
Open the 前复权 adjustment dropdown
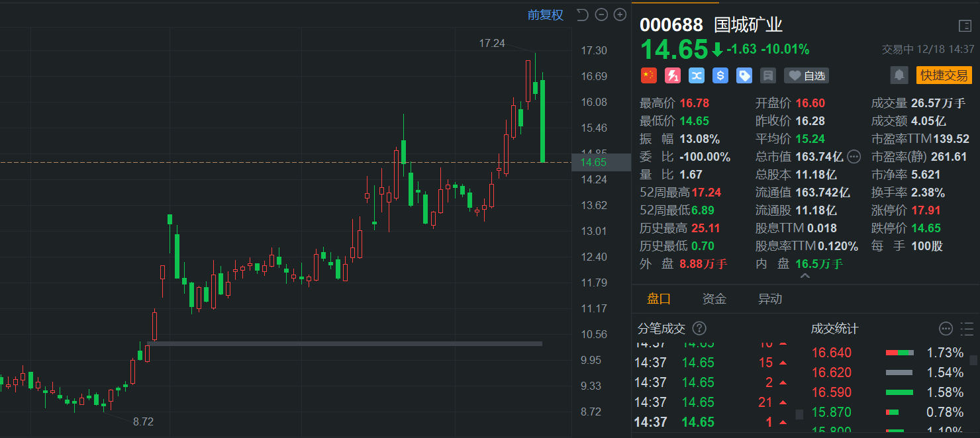coord(546,15)
